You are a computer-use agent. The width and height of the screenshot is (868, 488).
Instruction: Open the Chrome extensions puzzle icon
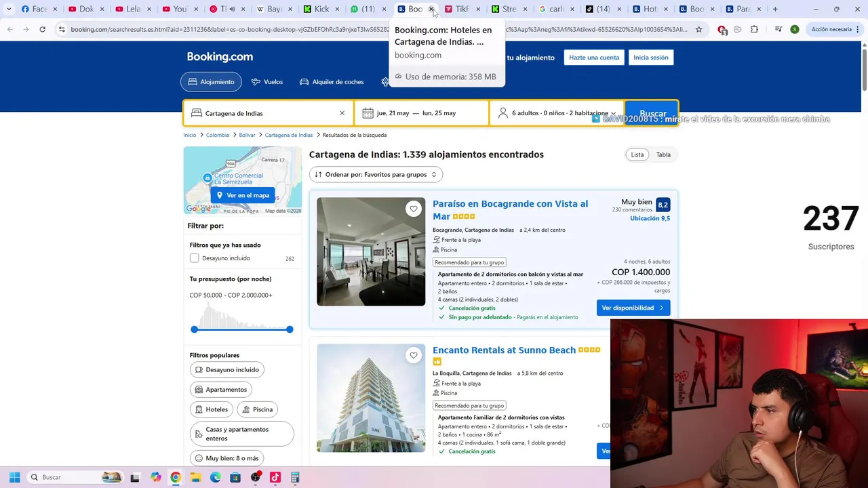pyautogui.click(x=754, y=29)
